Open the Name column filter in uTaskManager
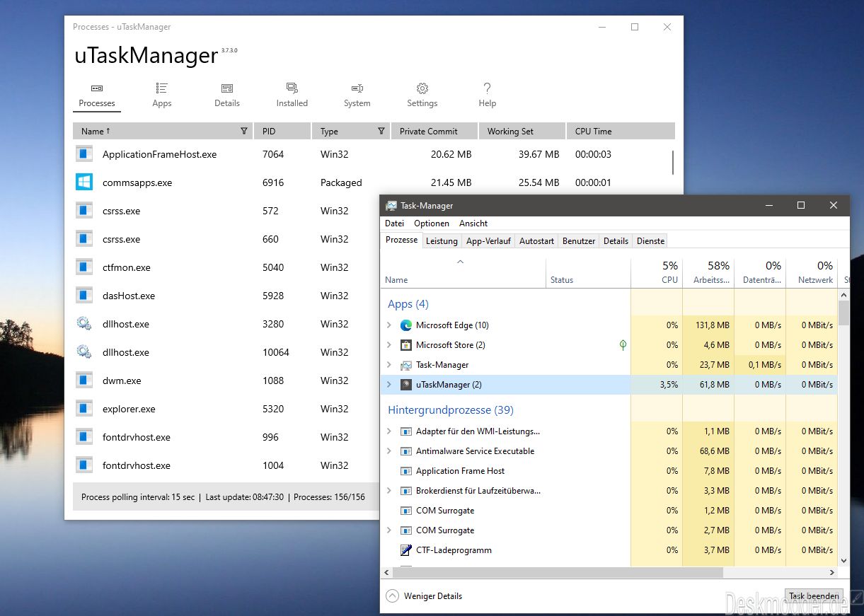 pos(244,131)
